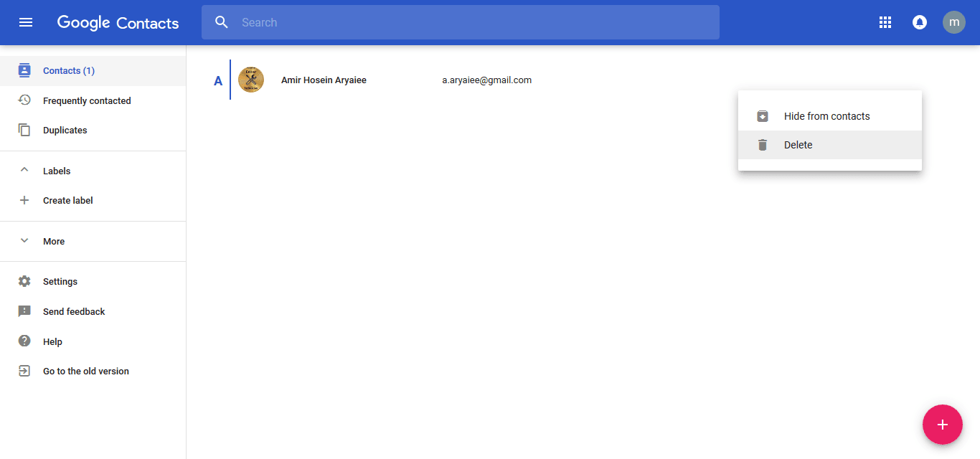Open the Google apps grid
This screenshot has width=980, height=459.
(885, 22)
